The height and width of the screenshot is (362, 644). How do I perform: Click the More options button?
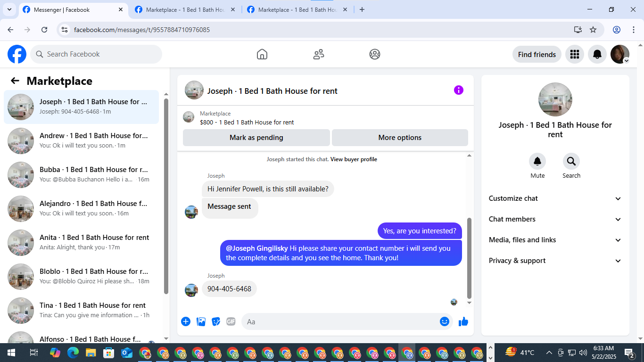click(400, 138)
